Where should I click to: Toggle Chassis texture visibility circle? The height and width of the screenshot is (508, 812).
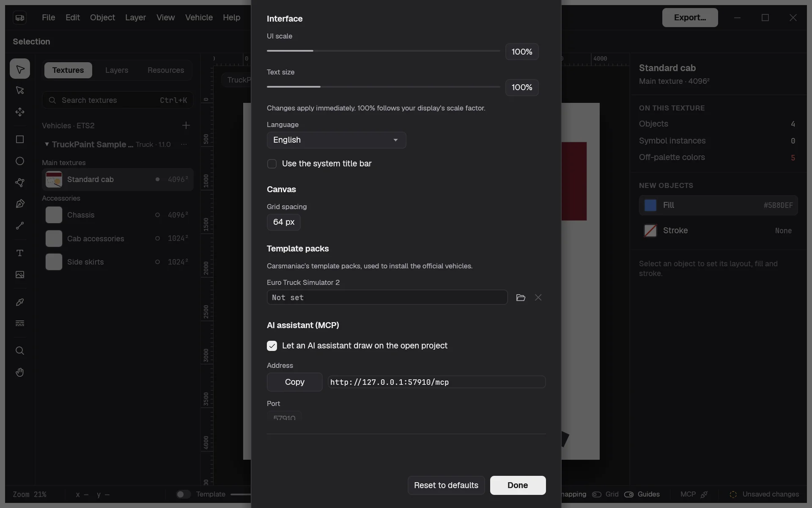[157, 215]
